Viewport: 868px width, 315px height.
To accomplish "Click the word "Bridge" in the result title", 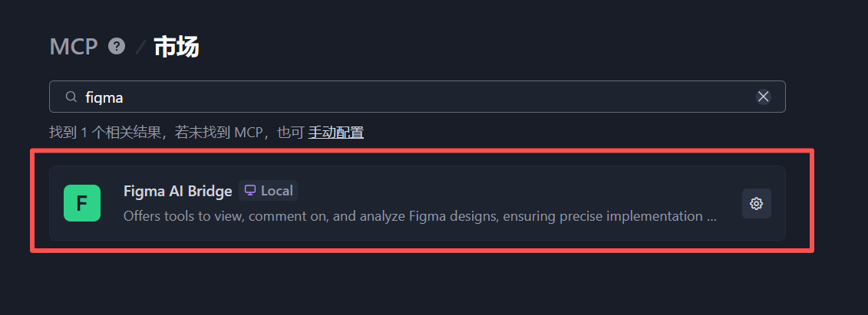I will pyautogui.click(x=210, y=191).
